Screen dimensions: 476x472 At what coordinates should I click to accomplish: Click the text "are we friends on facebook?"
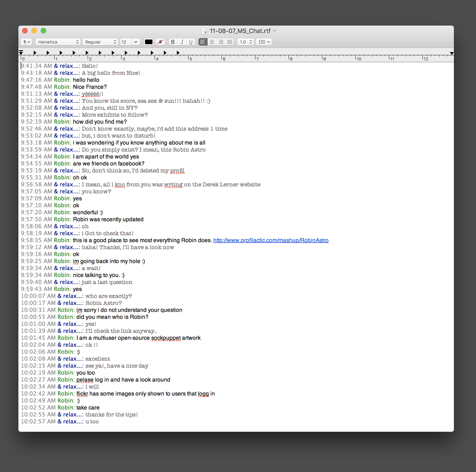[109, 164]
